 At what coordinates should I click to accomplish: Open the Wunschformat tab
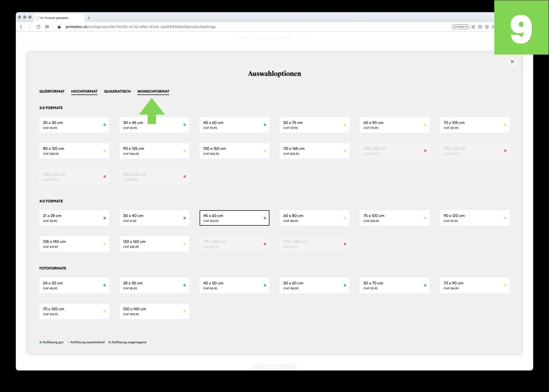tap(153, 91)
